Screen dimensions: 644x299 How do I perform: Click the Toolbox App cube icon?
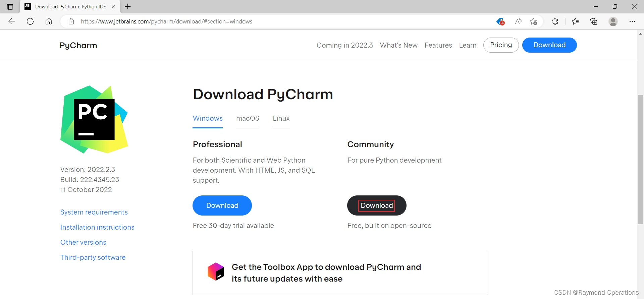216,272
